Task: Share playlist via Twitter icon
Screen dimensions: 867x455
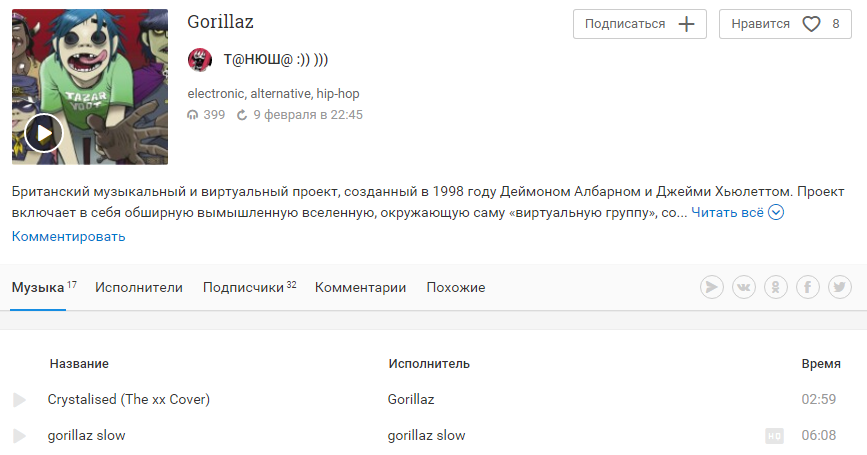Action: click(840, 287)
